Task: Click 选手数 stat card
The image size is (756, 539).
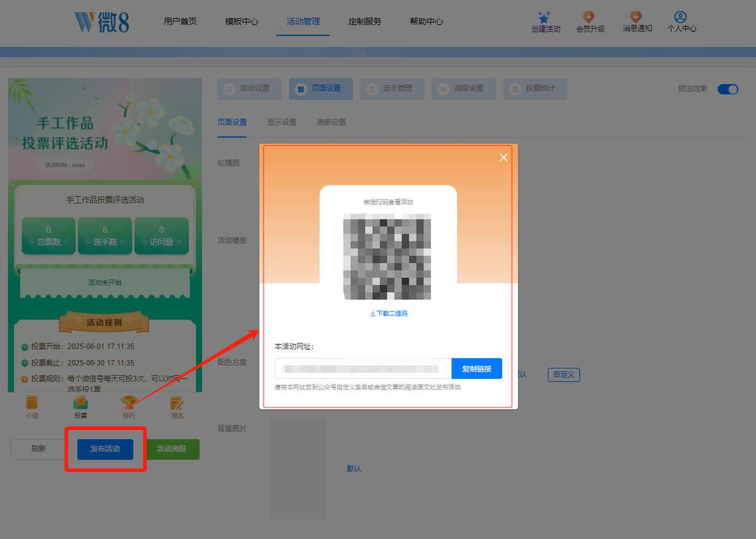Action: 105,236
